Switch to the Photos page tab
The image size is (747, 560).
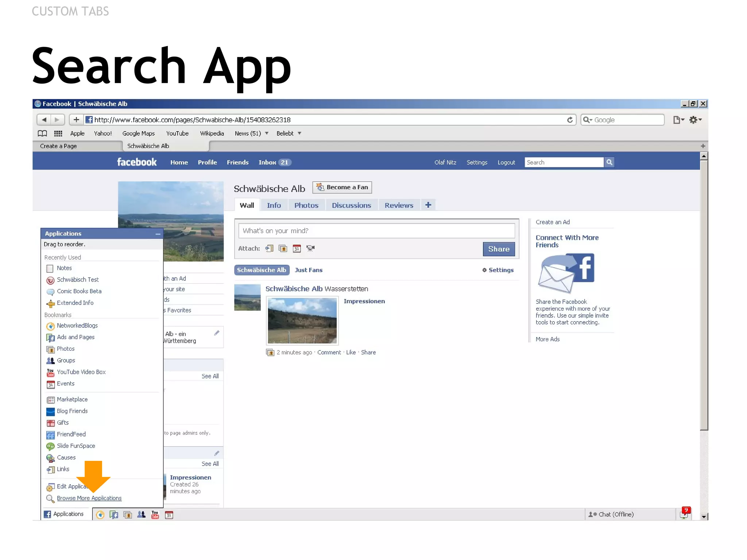click(306, 206)
